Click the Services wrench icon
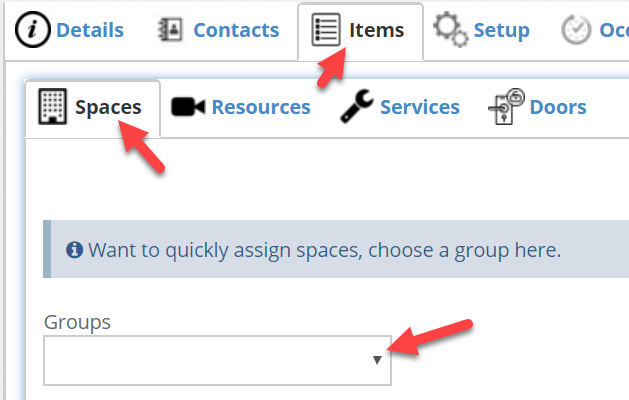 coord(357,106)
